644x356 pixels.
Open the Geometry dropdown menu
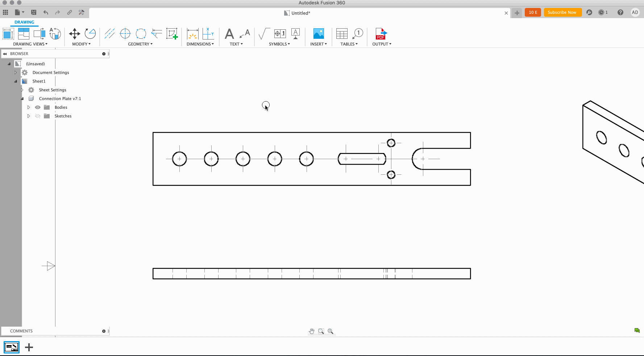pos(140,44)
